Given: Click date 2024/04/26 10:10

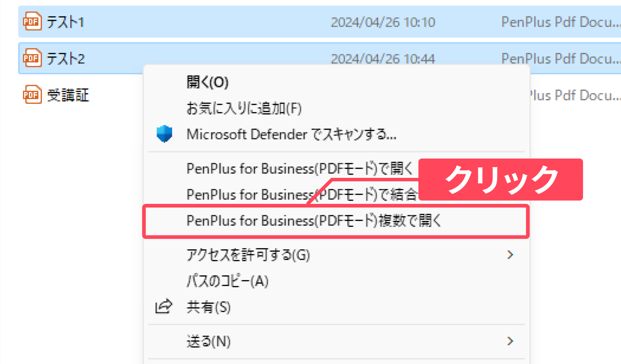Looking at the screenshot, I should pos(383,22).
